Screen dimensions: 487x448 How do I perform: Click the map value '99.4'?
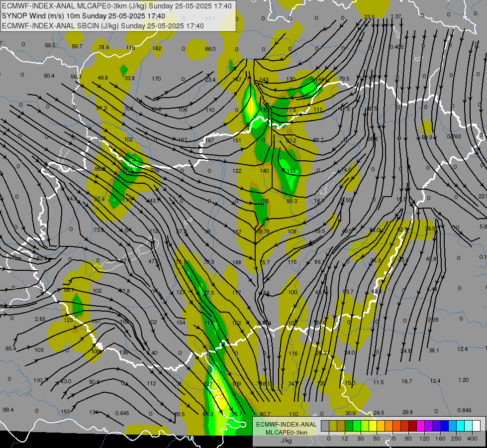click(8, 410)
